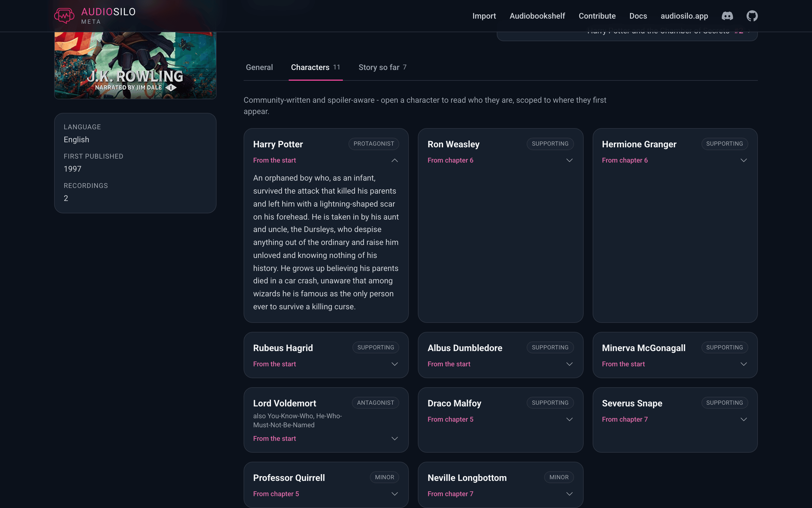Expand the Lord Voldemort card chevron
The height and width of the screenshot is (508, 812).
click(395, 439)
